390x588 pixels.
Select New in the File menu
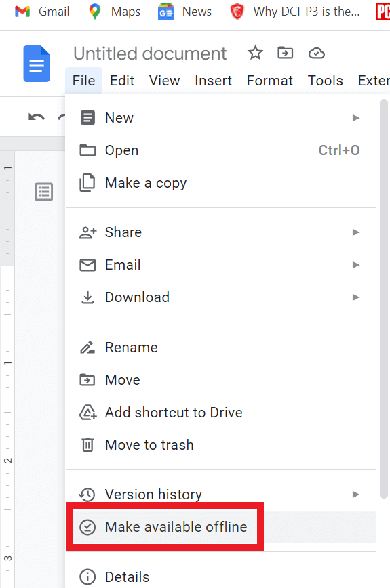[220, 118]
